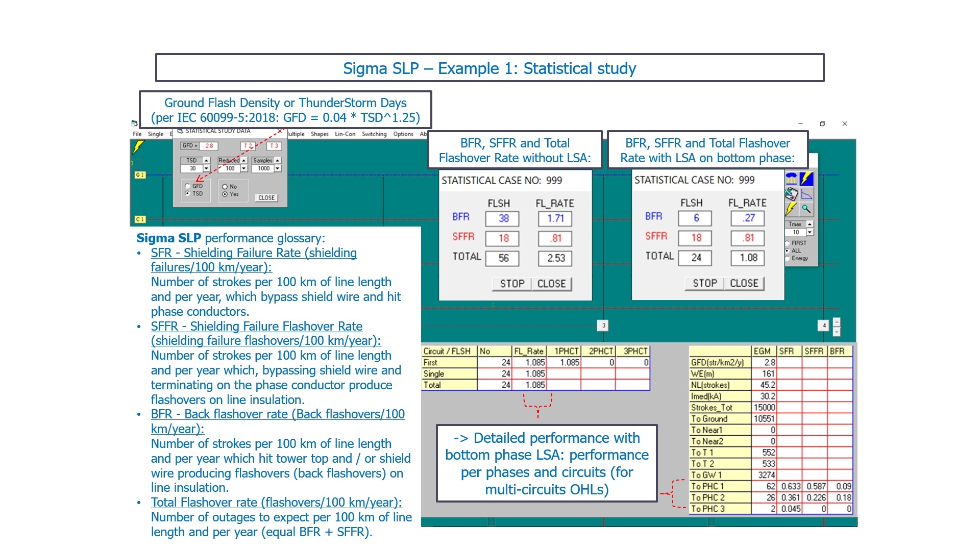Click the yellow G1 node label
This screenshot has height=551, width=980.
140,175
